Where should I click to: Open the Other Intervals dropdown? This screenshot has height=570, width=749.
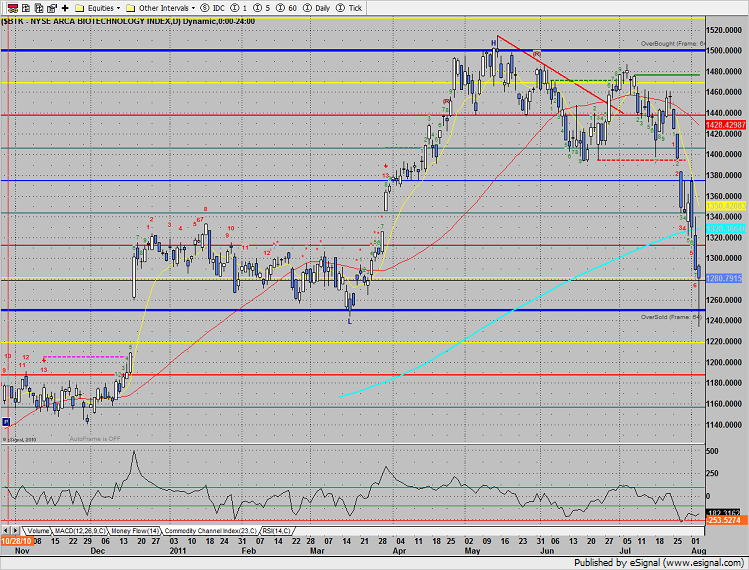pos(161,8)
